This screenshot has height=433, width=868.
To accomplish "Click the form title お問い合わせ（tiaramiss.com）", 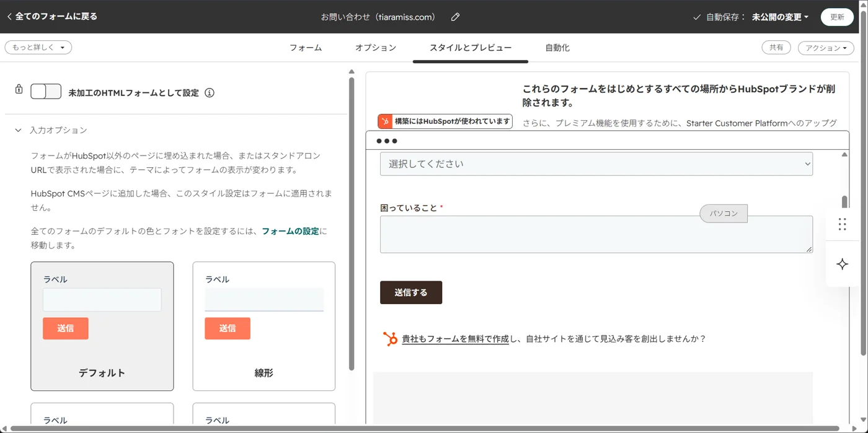I will click(378, 17).
